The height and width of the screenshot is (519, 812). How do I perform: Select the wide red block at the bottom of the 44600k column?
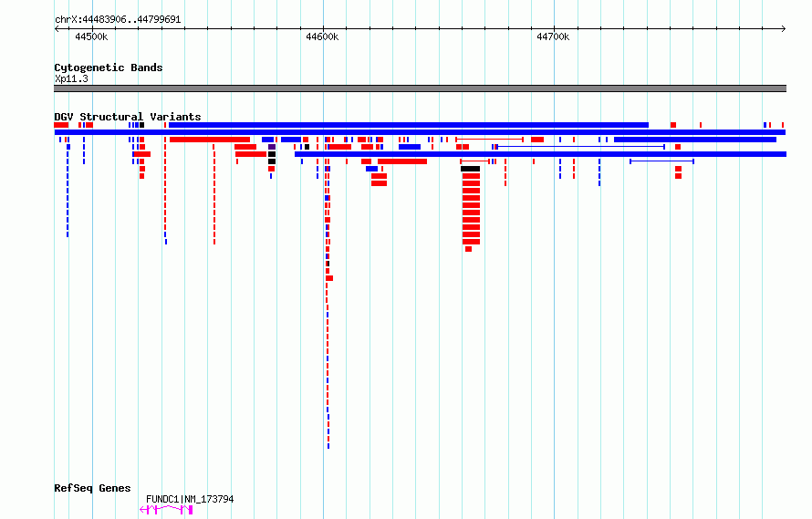tap(329, 278)
